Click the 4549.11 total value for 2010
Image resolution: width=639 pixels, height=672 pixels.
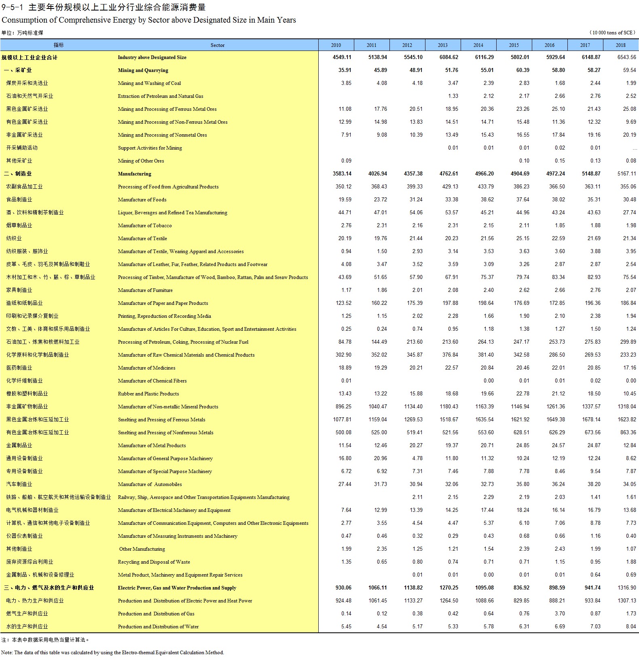tap(342, 57)
